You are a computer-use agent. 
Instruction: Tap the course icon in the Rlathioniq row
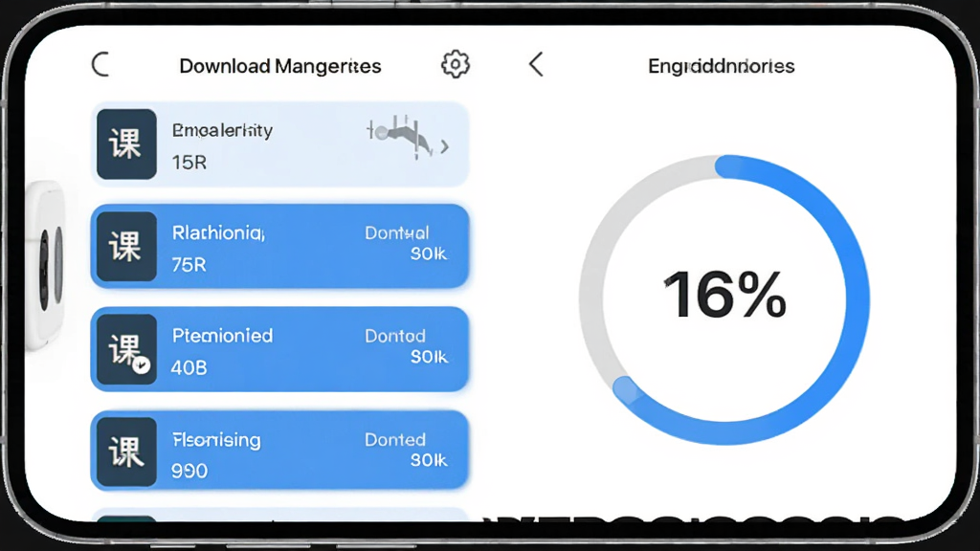pos(126,246)
